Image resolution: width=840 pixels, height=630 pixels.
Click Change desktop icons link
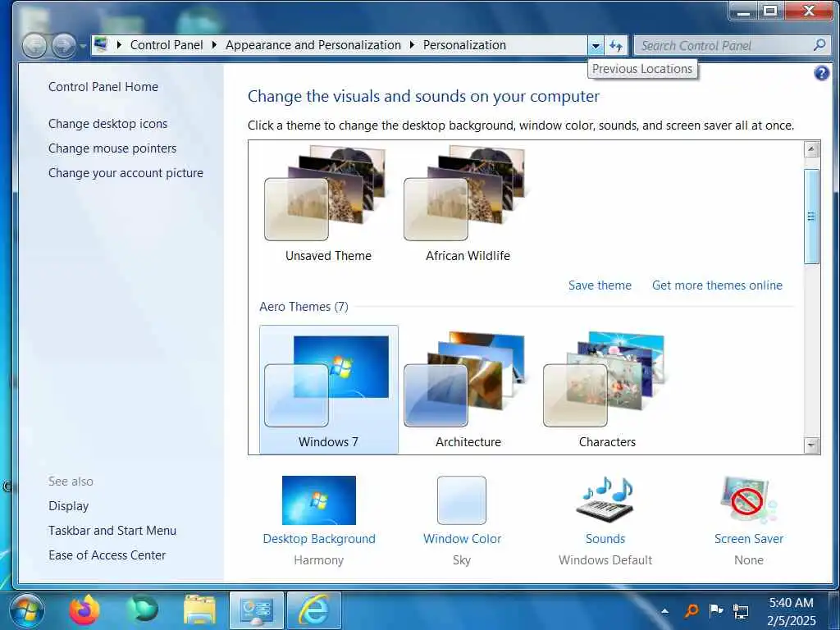(x=107, y=124)
